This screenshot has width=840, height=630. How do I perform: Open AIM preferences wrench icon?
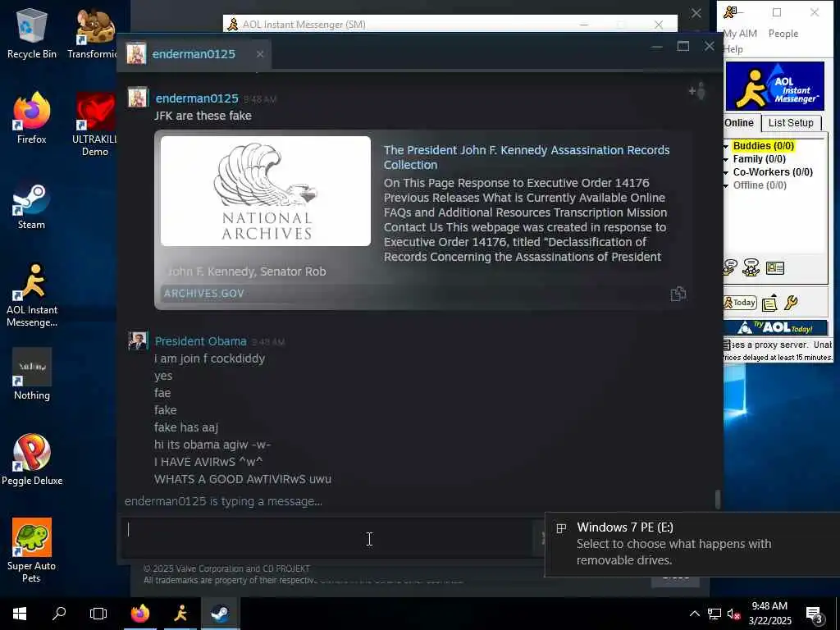coord(791,303)
